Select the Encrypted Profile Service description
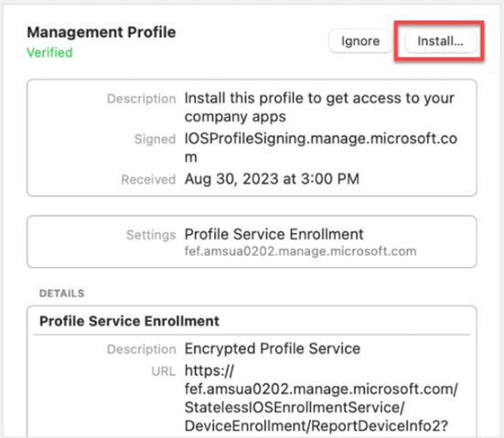Viewport: 504px width, 438px height. 273,348
